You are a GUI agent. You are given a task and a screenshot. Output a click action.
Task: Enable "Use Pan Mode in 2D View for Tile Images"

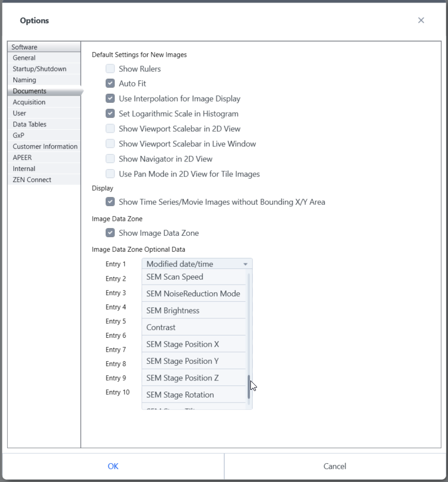pyautogui.click(x=110, y=173)
